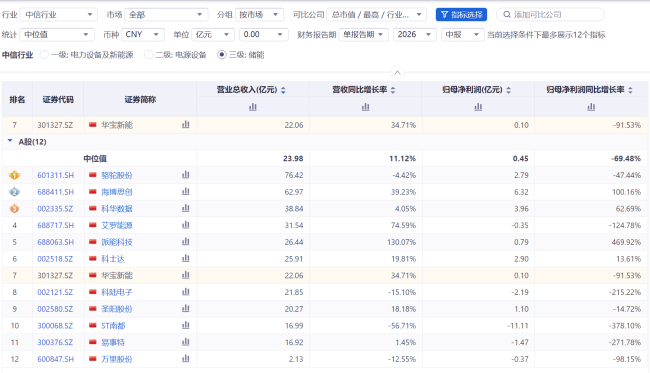Open 单位 dropdown showing 亿元
This screenshot has height=373, width=650.
(x=213, y=34)
